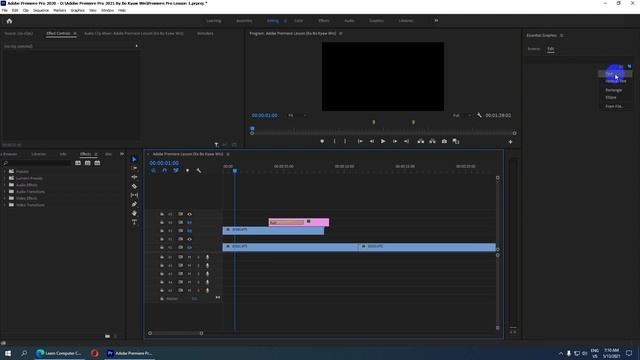Toggle visibility eye of the top video track
The width and height of the screenshot is (640, 360).
click(189, 214)
